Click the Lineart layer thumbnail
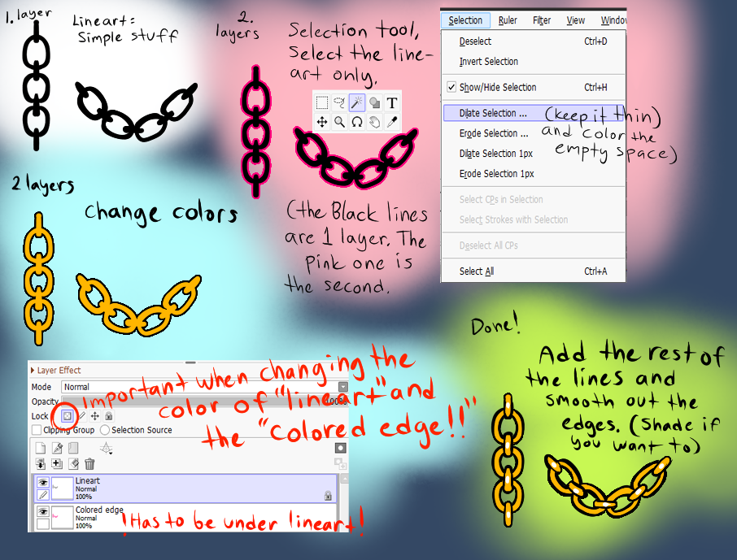This screenshot has height=560, width=737. click(x=63, y=488)
